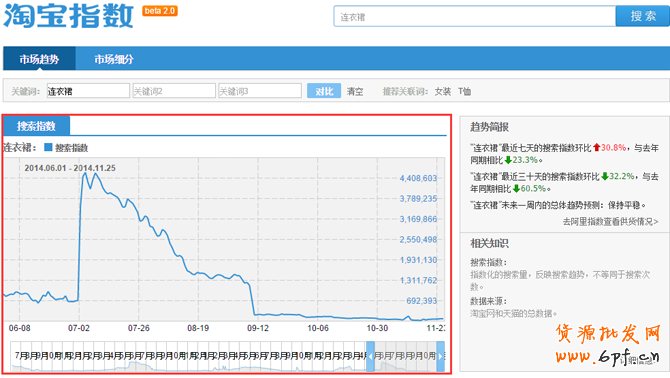This screenshot has height=378, width=670.
Task: Click the timeline overview strip below chart
Action: 227,356
